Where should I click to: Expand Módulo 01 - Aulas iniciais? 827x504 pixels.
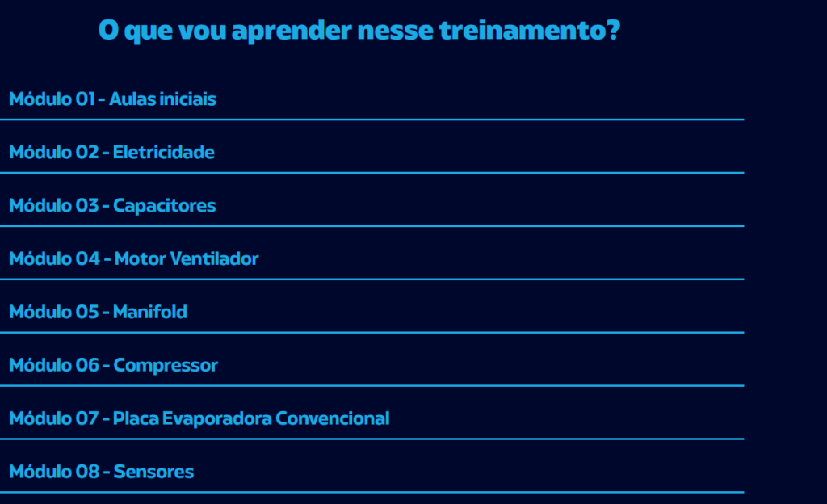point(372,99)
